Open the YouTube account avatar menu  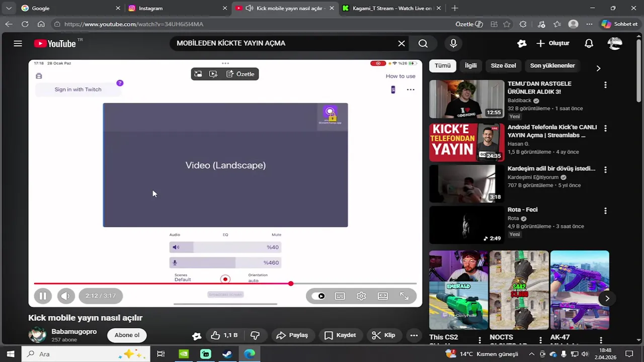click(615, 43)
